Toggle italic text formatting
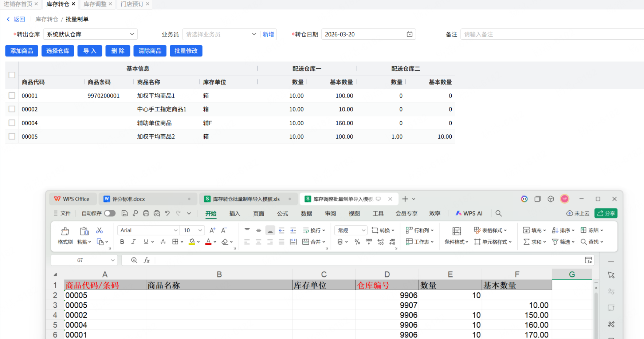The width and height of the screenshot is (644, 339). click(134, 242)
